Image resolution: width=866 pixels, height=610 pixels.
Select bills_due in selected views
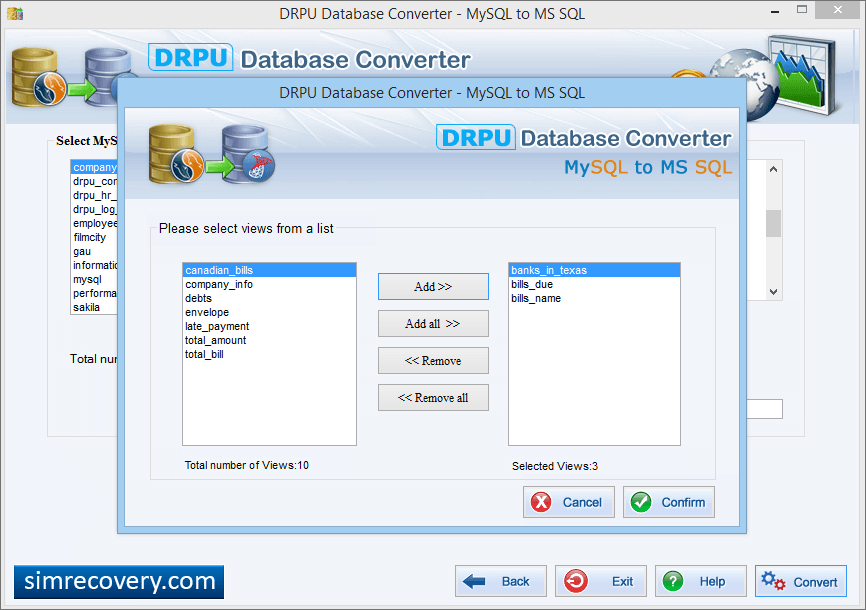pyautogui.click(x=594, y=284)
